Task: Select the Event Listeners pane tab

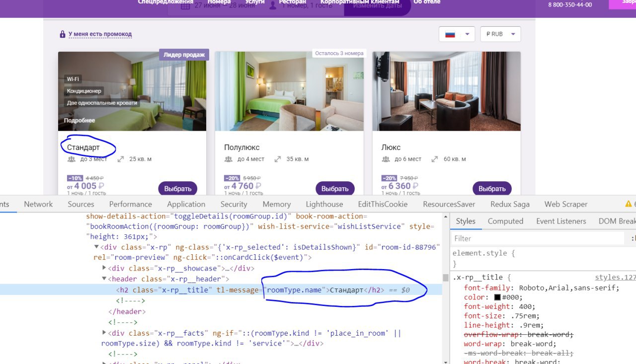Action: (x=561, y=221)
